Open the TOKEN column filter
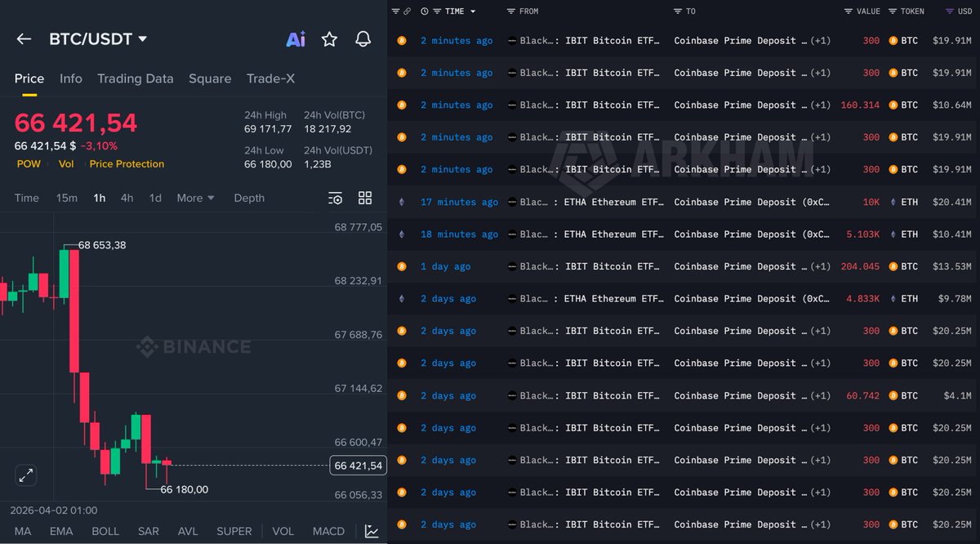Screen dimensions: 980x544 point(893,11)
